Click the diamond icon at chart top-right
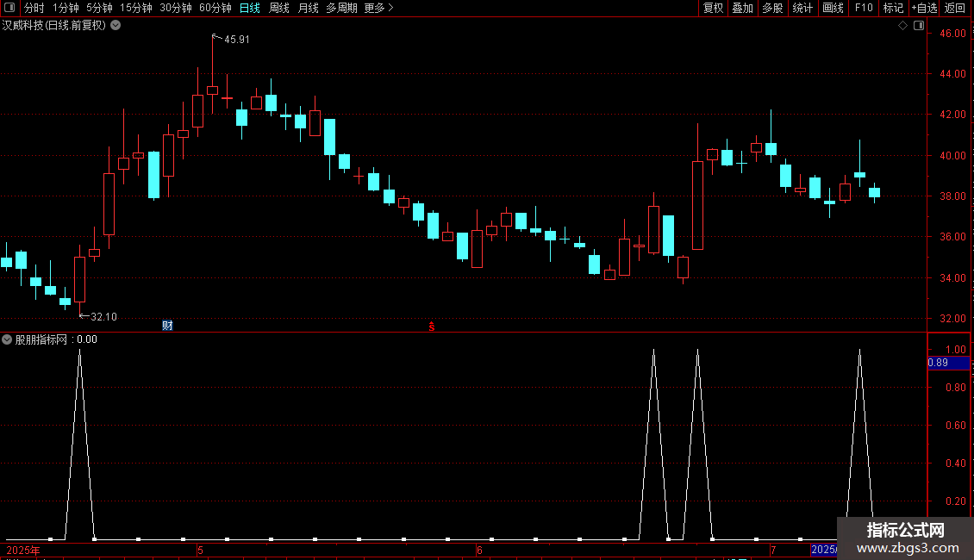 (x=903, y=26)
